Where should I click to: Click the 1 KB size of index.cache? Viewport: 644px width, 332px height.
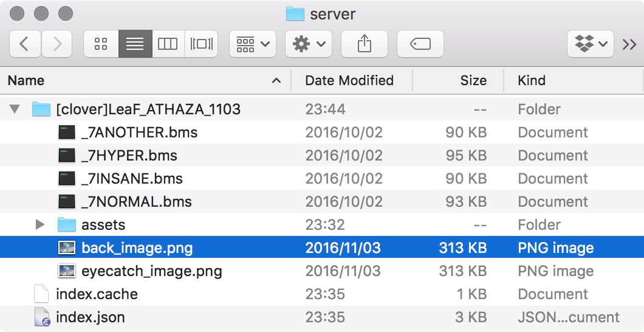point(472,294)
